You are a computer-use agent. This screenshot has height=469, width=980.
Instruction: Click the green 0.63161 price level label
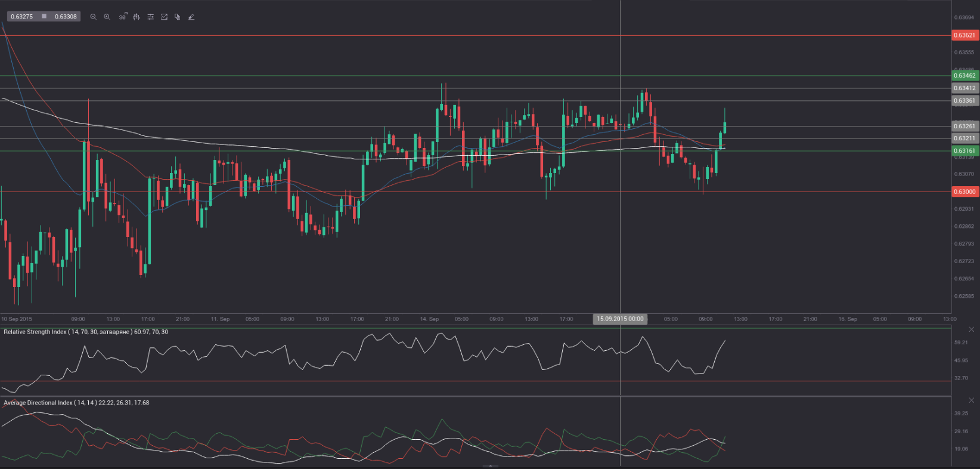click(x=965, y=151)
